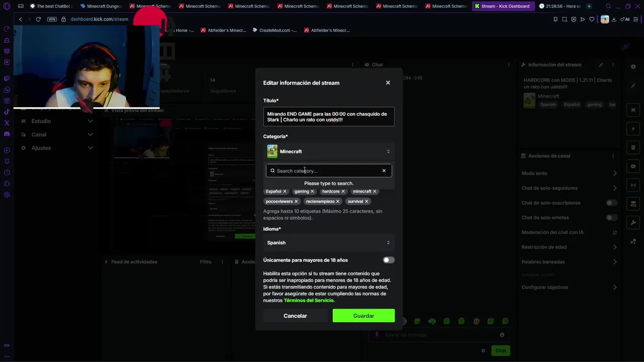Remove the minecraft tag
Viewport: 644px width, 362px height.
tap(375, 191)
